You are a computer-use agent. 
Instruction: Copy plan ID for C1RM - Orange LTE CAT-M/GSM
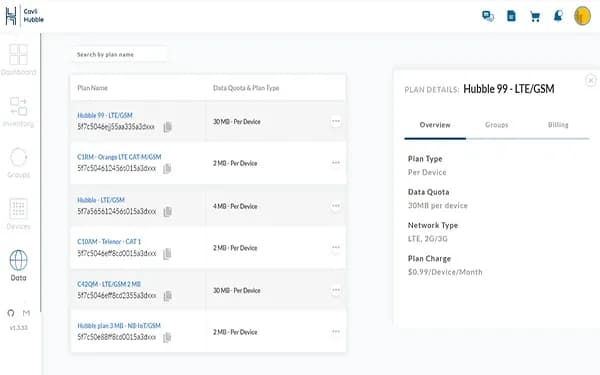click(167, 169)
